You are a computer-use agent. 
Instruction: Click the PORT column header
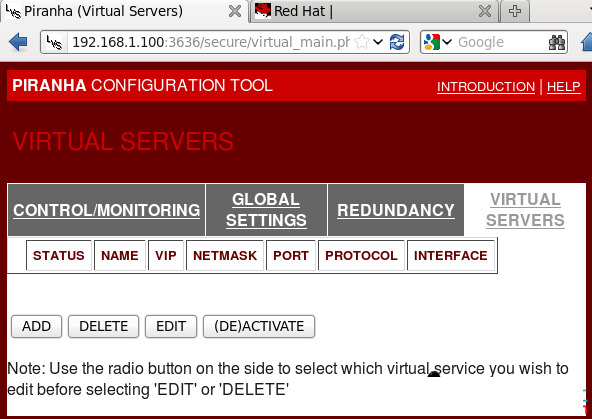pos(291,256)
